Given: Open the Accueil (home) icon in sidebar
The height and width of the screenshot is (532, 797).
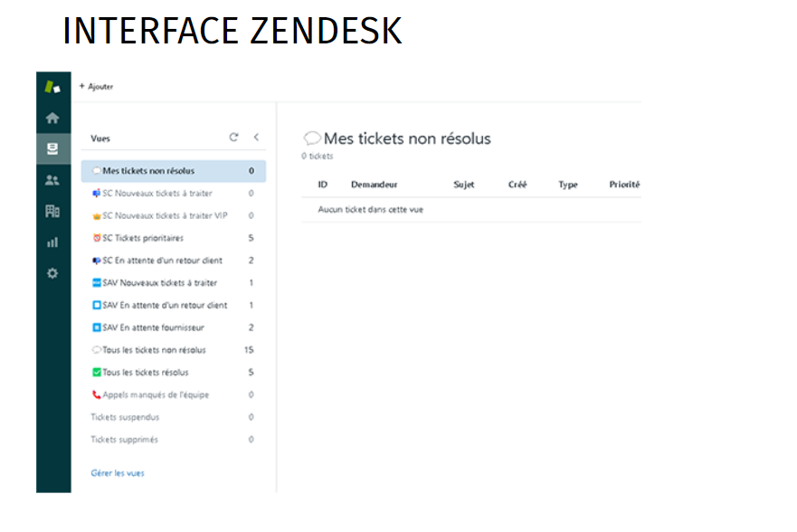Looking at the screenshot, I should 52,116.
